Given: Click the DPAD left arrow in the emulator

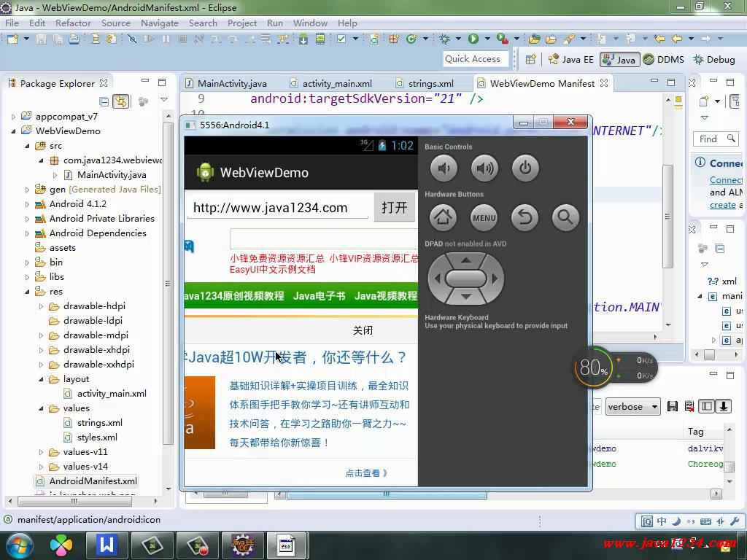Looking at the screenshot, I should 437,279.
